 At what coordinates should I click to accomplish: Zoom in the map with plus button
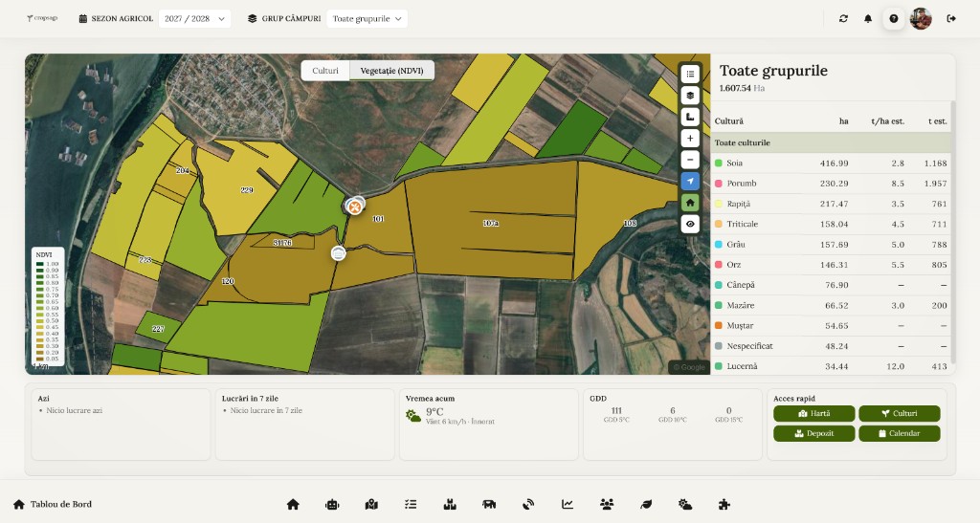690,139
